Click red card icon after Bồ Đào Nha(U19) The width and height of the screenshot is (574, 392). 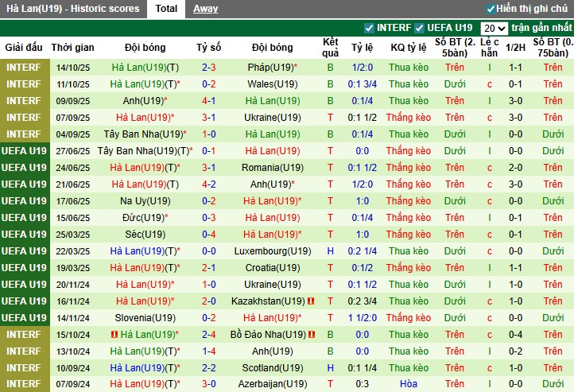[312, 335]
